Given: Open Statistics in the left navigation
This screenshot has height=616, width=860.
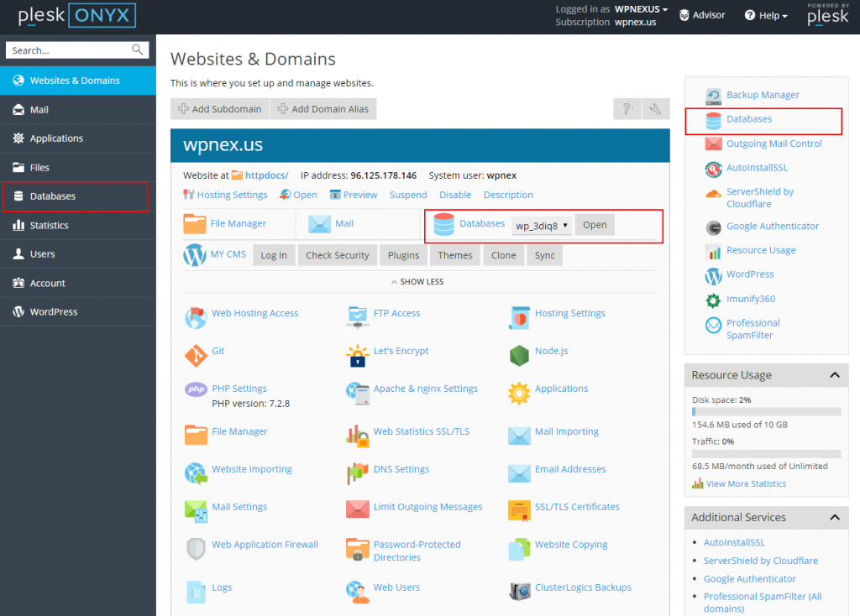Looking at the screenshot, I should (x=78, y=225).
